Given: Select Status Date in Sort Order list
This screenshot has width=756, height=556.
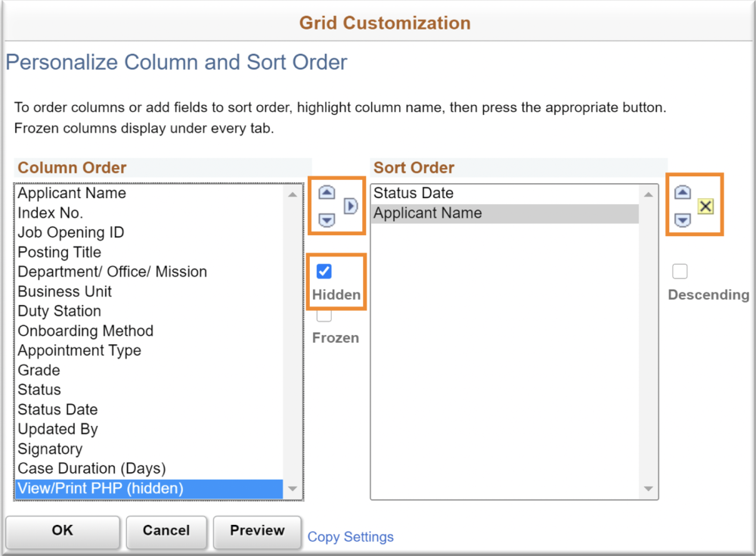Looking at the screenshot, I should [x=414, y=193].
